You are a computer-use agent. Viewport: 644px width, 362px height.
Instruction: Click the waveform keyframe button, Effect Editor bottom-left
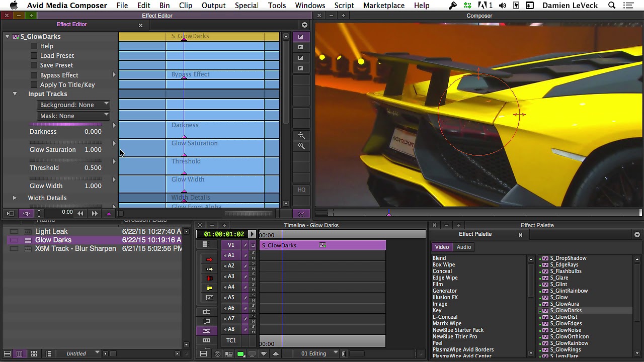tap(26, 213)
